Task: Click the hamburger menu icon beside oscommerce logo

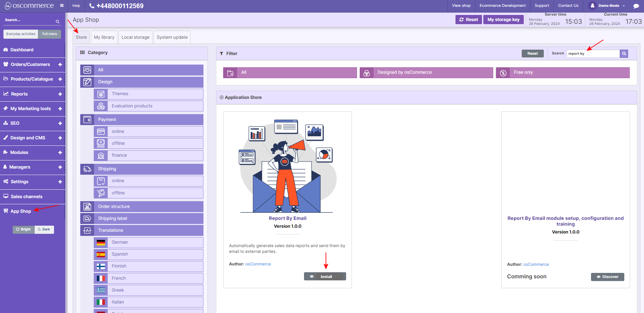Action: (x=62, y=5)
